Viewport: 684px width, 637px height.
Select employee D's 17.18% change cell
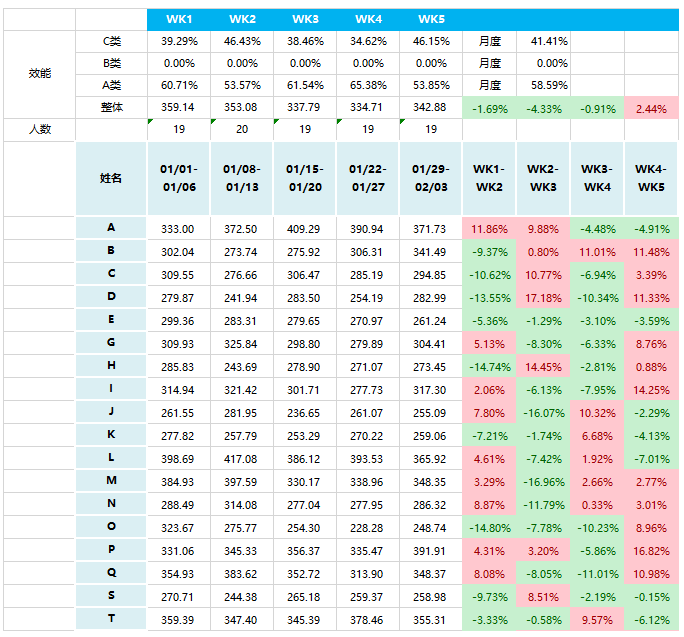pos(543,297)
